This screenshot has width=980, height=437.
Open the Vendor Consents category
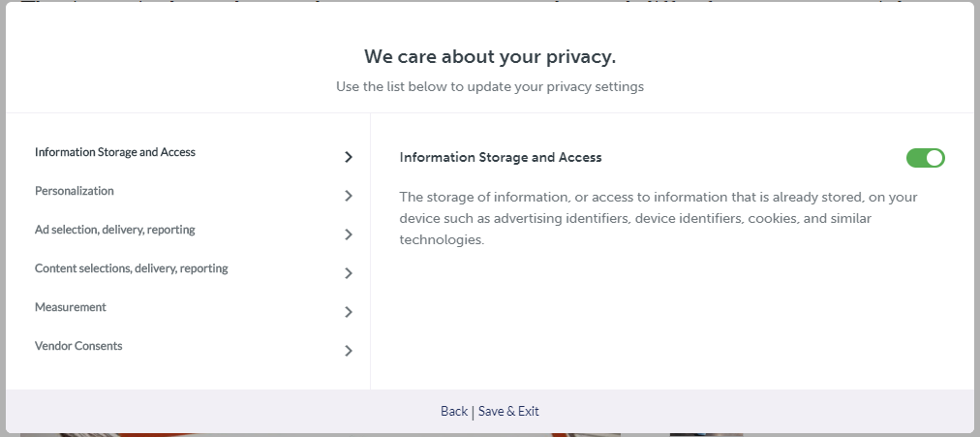(78, 346)
